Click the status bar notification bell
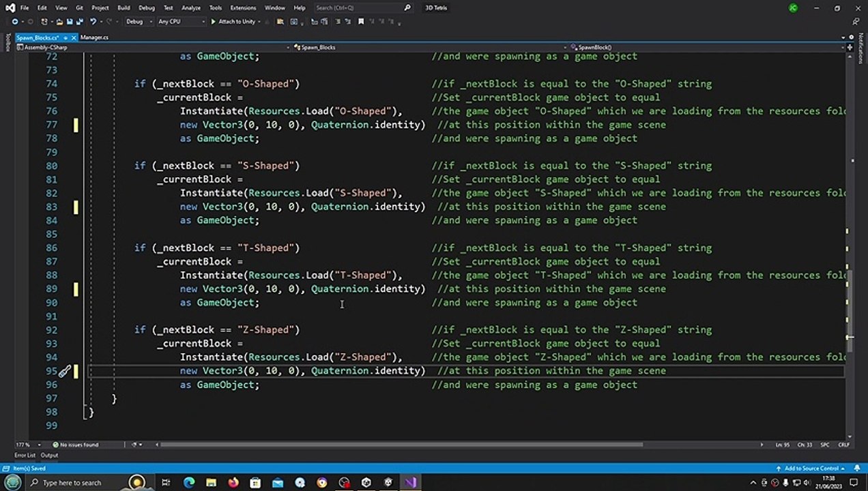 pyautogui.click(x=856, y=468)
